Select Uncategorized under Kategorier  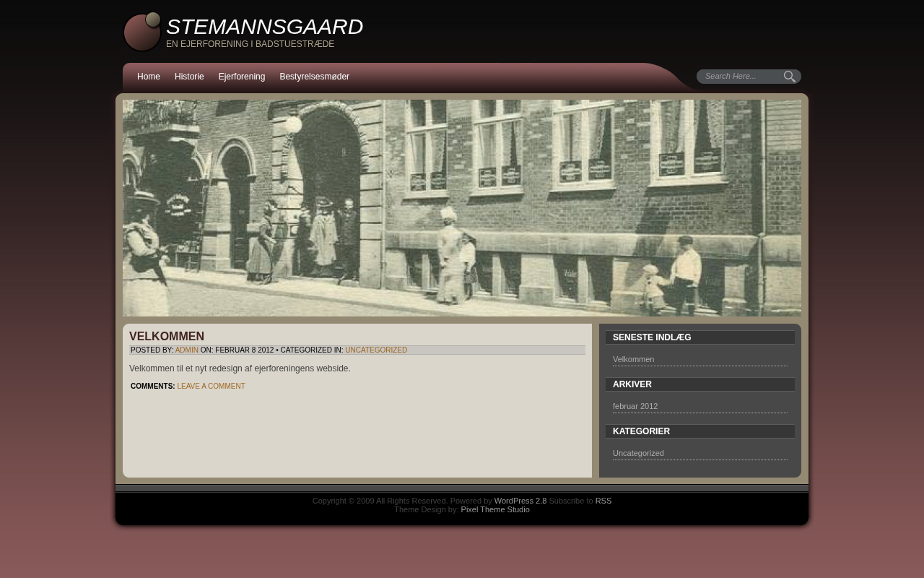click(x=638, y=453)
